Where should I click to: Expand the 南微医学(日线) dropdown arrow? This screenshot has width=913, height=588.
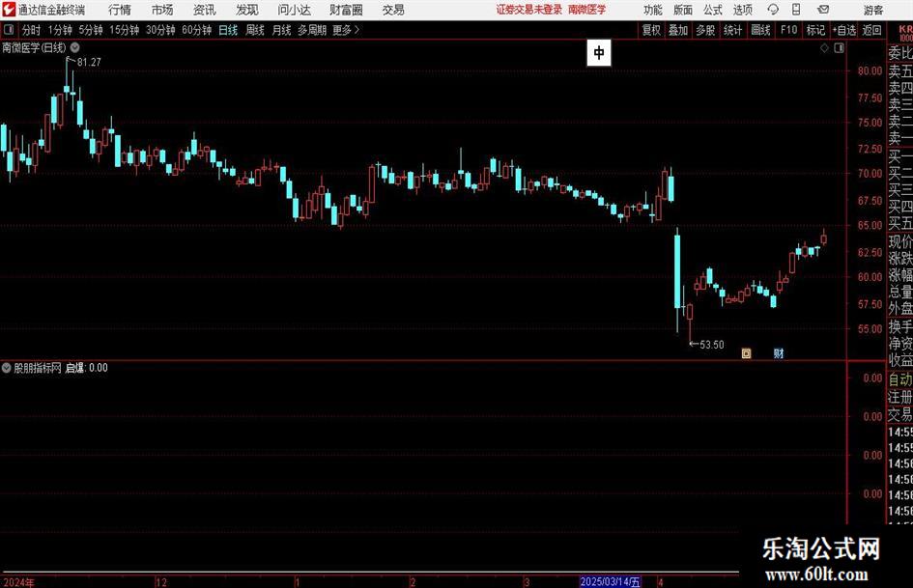click(75, 47)
